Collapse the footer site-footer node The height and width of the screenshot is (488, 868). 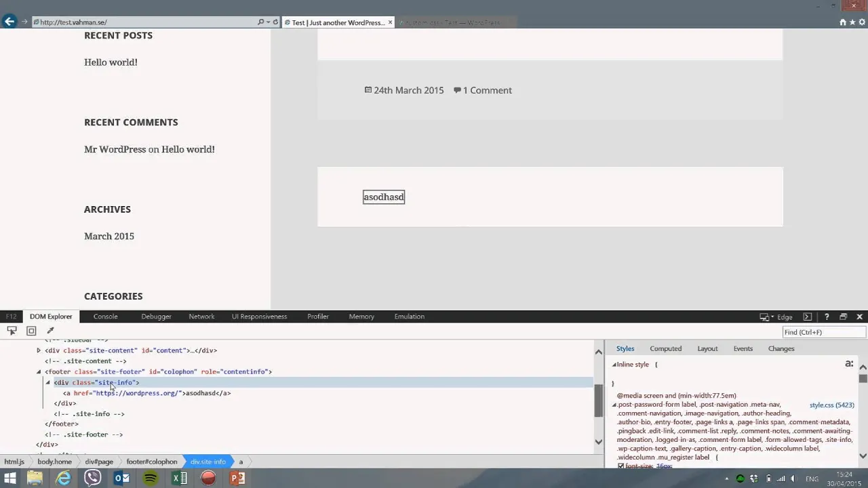pyautogui.click(x=39, y=371)
